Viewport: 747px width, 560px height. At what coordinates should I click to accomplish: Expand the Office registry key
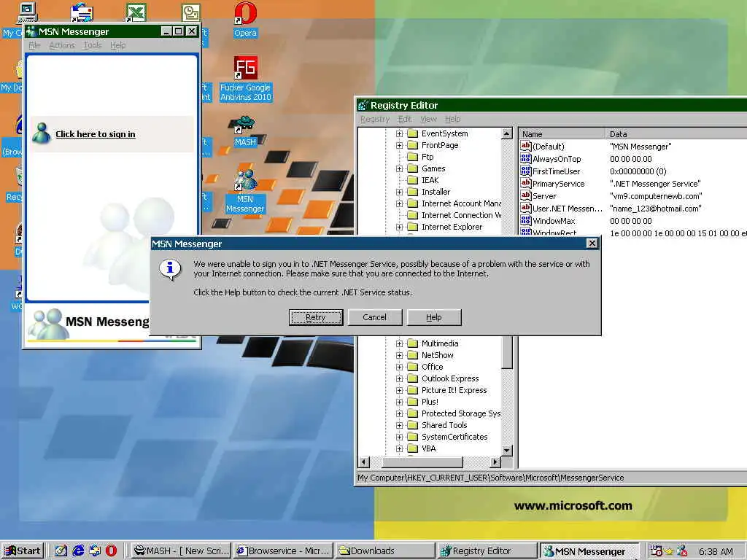[x=399, y=367]
